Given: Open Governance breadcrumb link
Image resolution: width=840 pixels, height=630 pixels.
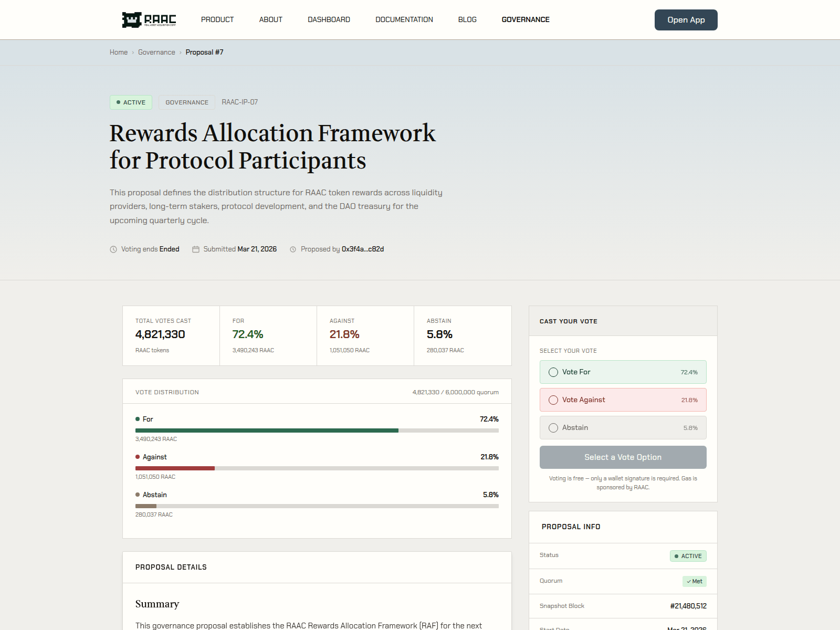Looking at the screenshot, I should click(x=156, y=52).
